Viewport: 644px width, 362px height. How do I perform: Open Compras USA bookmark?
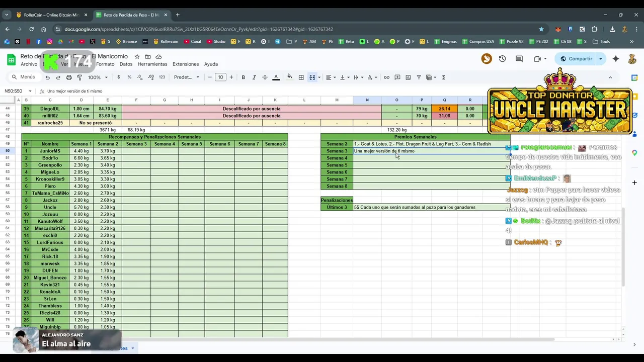pos(478,42)
